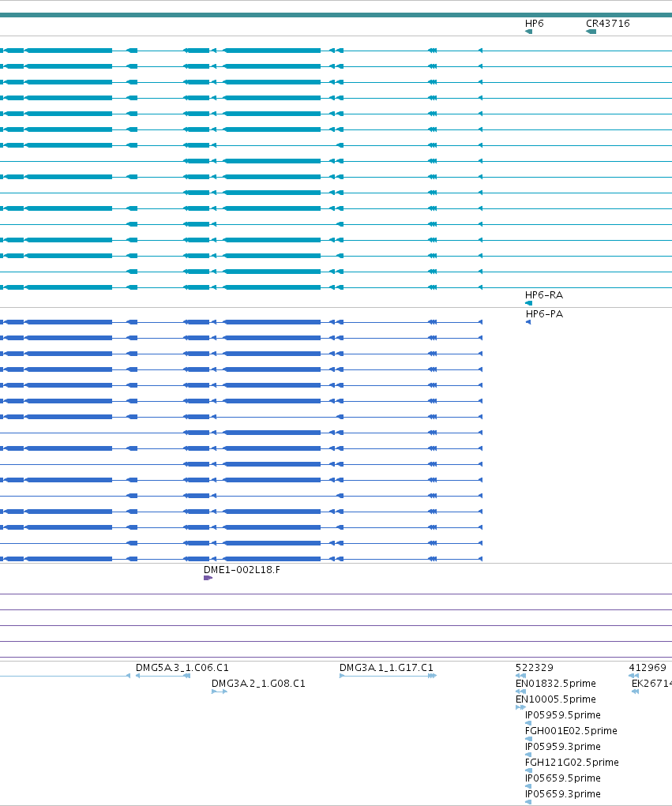Select the HP6-PA protein label
The height and width of the screenshot is (806, 672).
click(544, 314)
